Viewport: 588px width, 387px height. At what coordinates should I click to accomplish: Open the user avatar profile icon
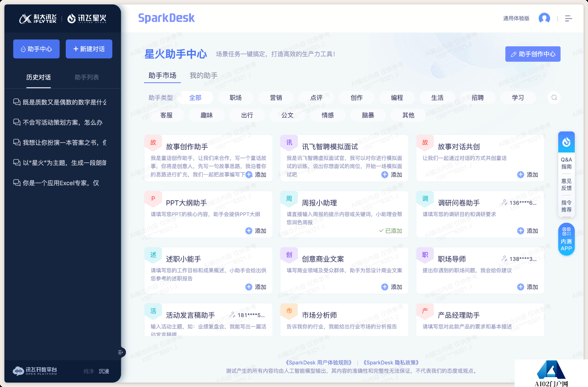[x=544, y=18]
